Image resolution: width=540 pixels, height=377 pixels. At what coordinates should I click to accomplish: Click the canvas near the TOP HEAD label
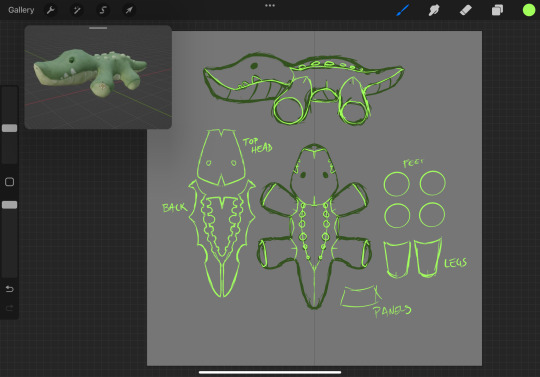pyautogui.click(x=257, y=145)
